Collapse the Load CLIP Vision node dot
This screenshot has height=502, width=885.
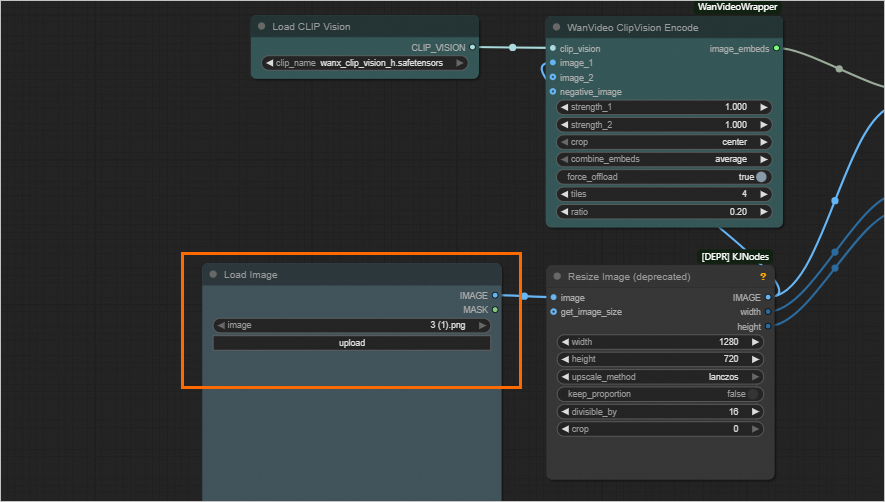pos(262,27)
